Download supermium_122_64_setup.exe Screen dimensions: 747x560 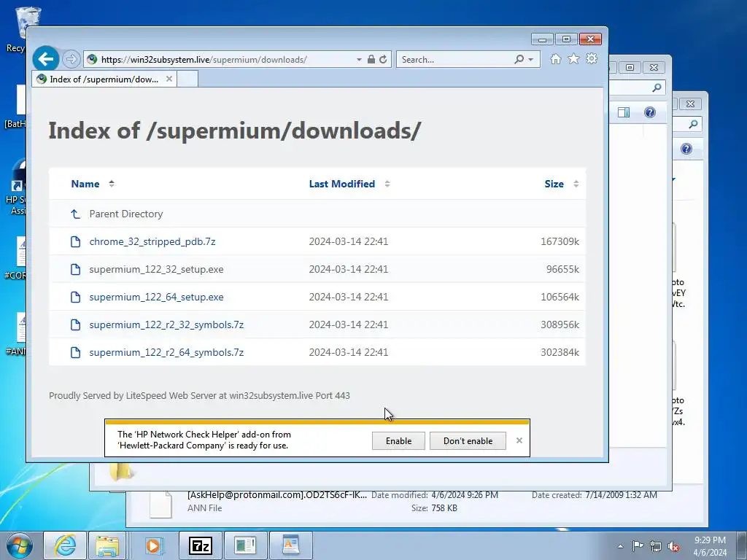pyautogui.click(x=156, y=297)
